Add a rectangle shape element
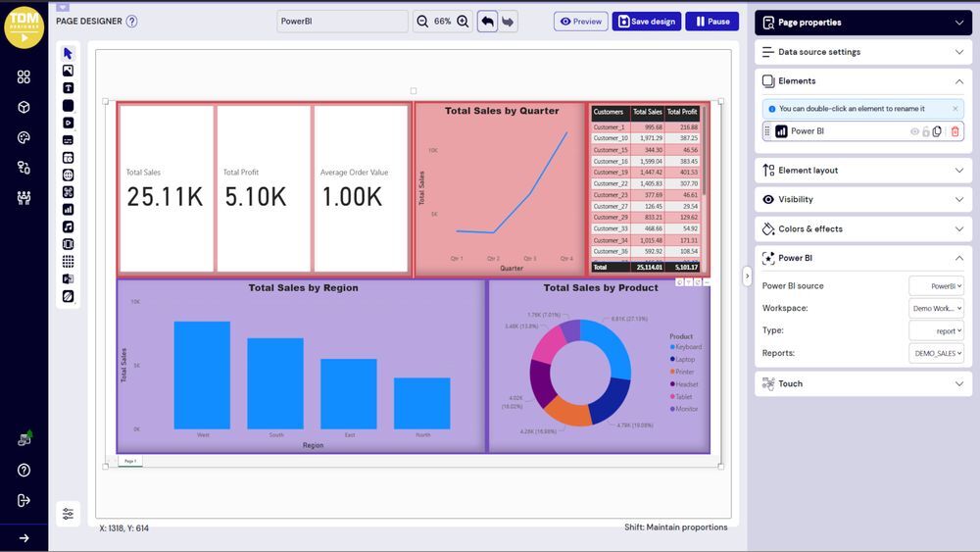Screen dimensions: 980x552 pyautogui.click(x=69, y=106)
